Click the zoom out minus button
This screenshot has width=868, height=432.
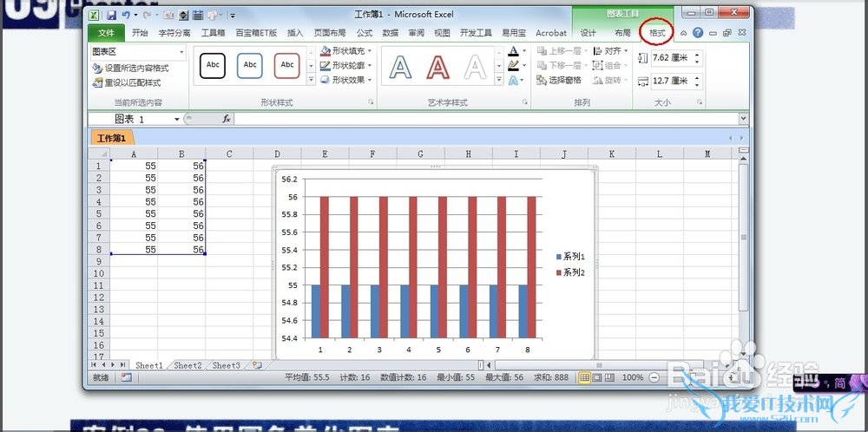tap(654, 378)
